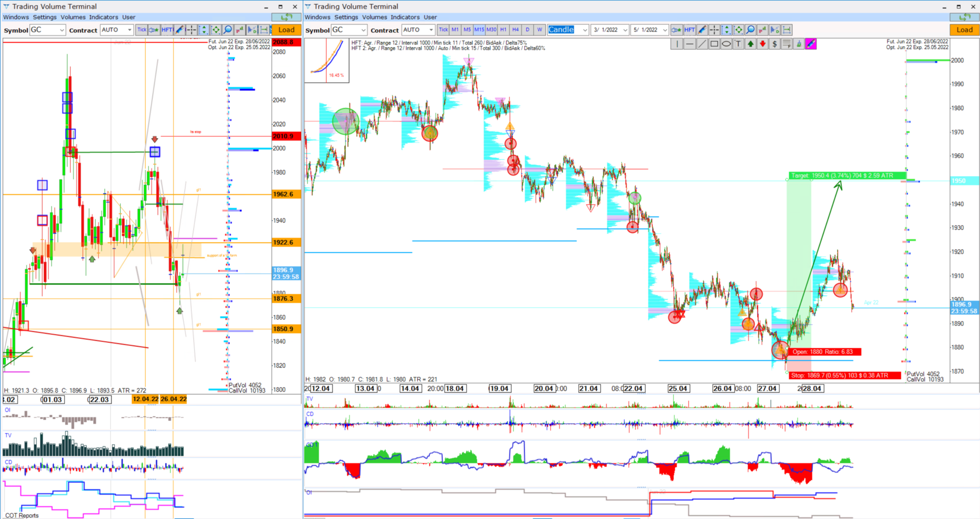Open the 3/1/2022 start date picker
Screen dimensions: 980x519
pyautogui.click(x=610, y=30)
